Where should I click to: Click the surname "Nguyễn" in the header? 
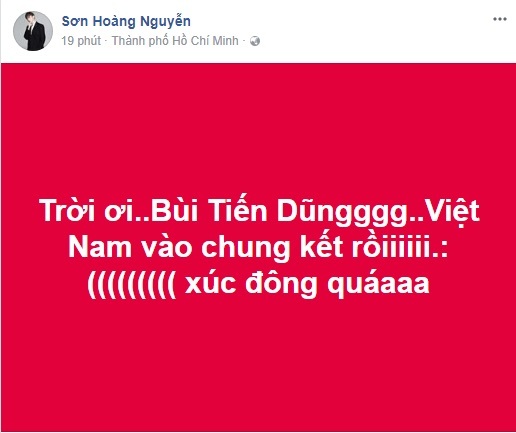click(165, 22)
